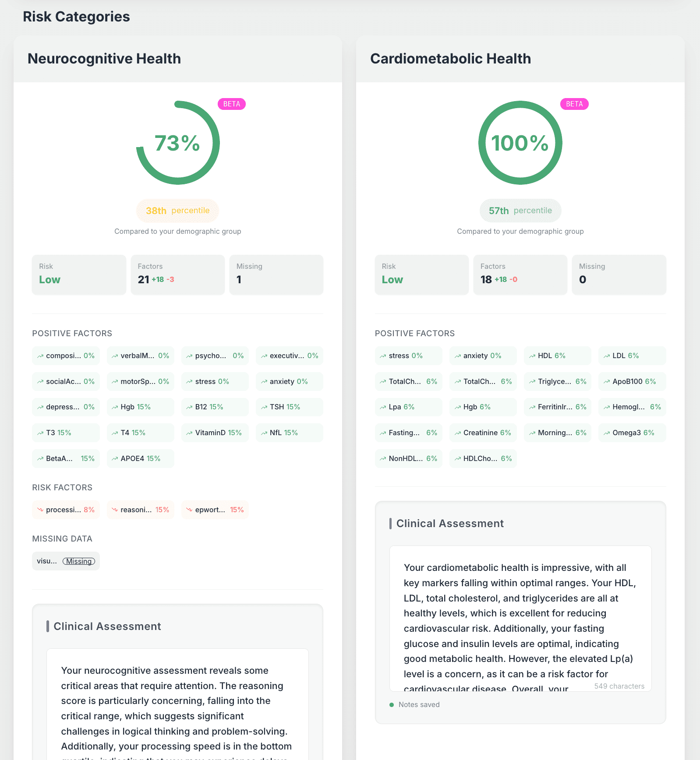Click the uptrend icon on the NfL factor
Screen dimensions: 700x760
[264, 433]
